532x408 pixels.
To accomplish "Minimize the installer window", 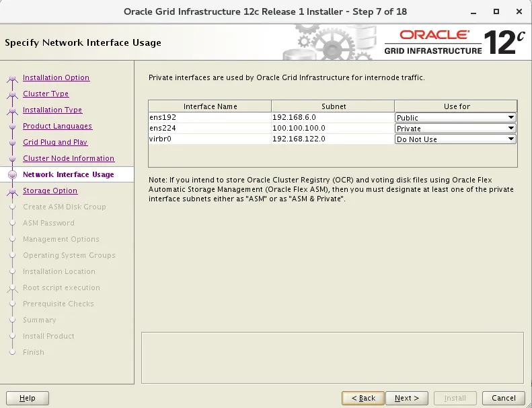I will pos(473,12).
